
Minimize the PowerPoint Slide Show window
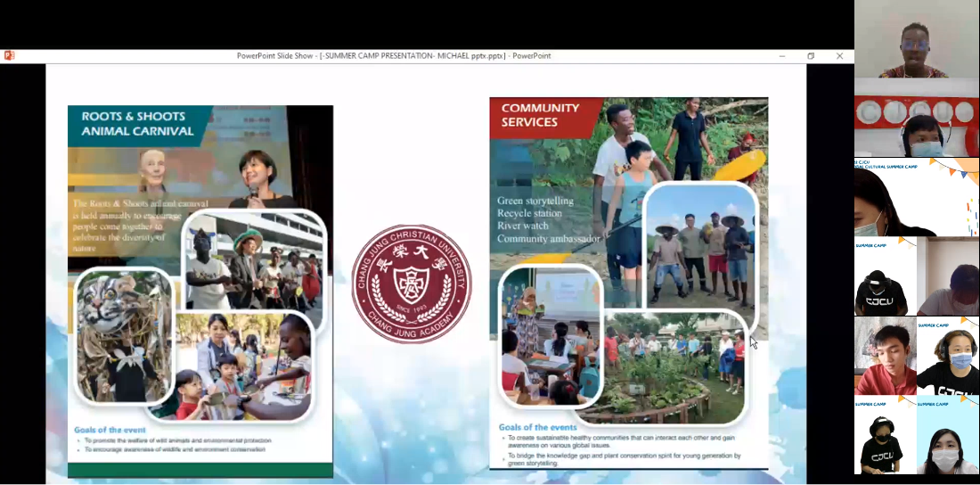click(x=782, y=55)
